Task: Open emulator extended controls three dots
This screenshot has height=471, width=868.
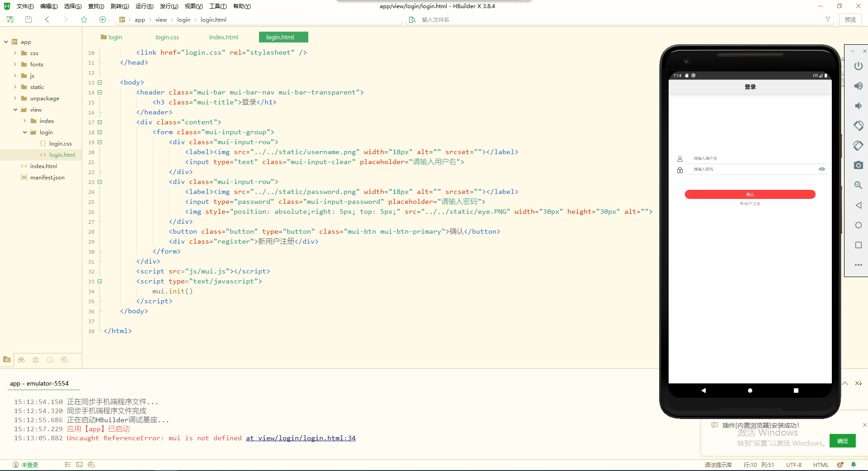Action: tap(858, 265)
